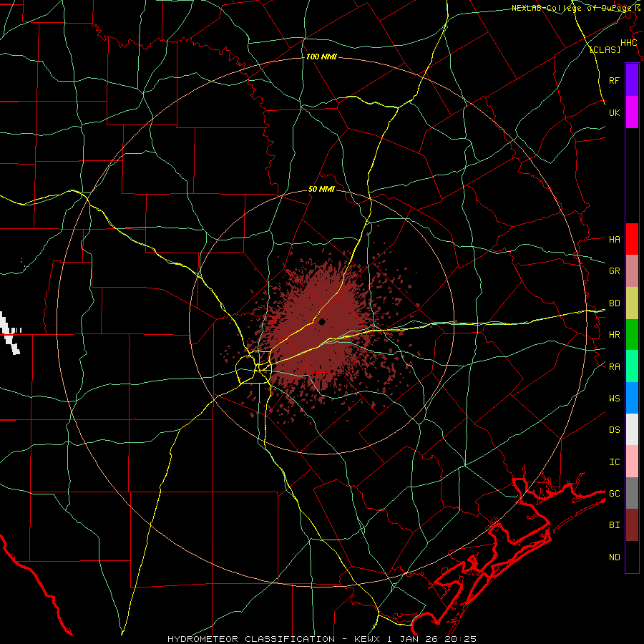The image size is (644, 644).
Task: Pick the dark green HR legend swatch
Action: coord(632,335)
